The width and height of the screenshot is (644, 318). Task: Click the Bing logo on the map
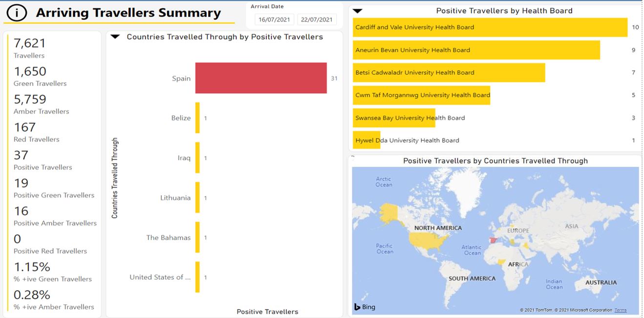[365, 307]
